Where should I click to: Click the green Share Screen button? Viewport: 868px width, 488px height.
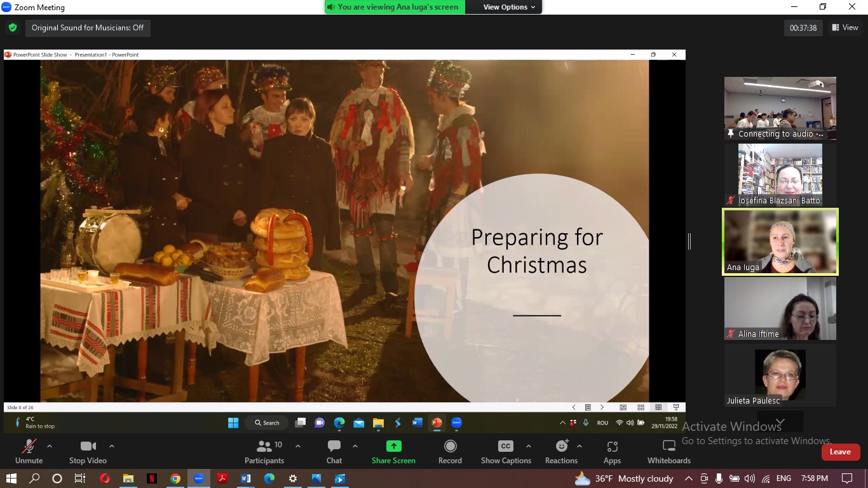point(393,452)
